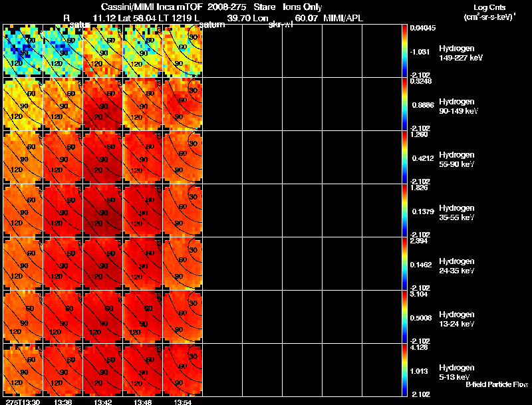
Task: Click the '4.128' colorbar maximum value
Action: click(x=419, y=347)
